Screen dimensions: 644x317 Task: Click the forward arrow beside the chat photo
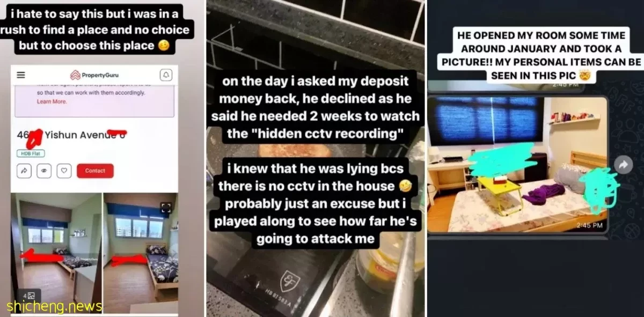tap(623, 165)
